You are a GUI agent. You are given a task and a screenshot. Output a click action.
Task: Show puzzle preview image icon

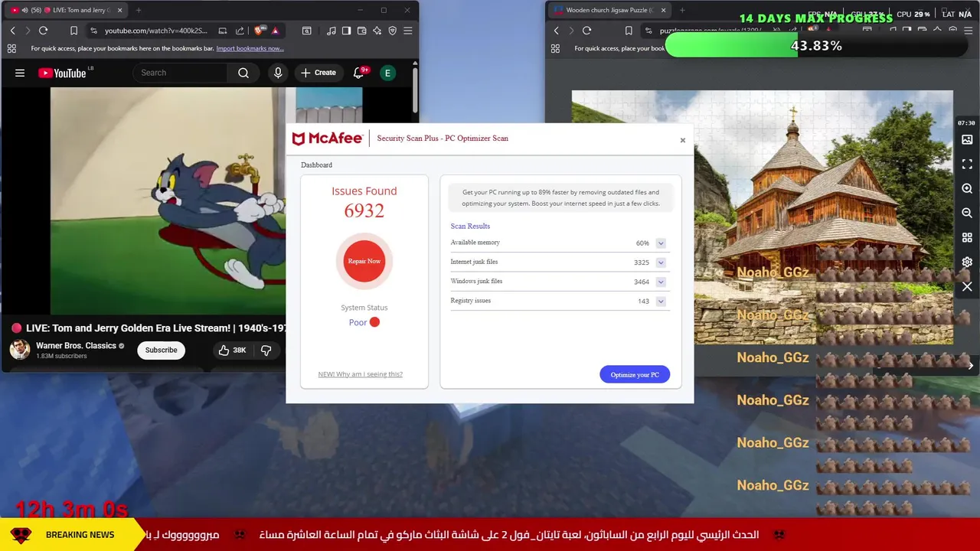(x=967, y=140)
